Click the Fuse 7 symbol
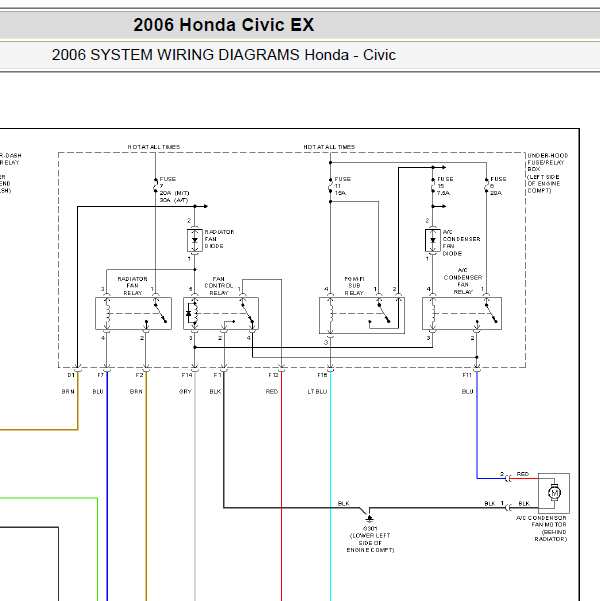The width and height of the screenshot is (600, 601). [156, 186]
